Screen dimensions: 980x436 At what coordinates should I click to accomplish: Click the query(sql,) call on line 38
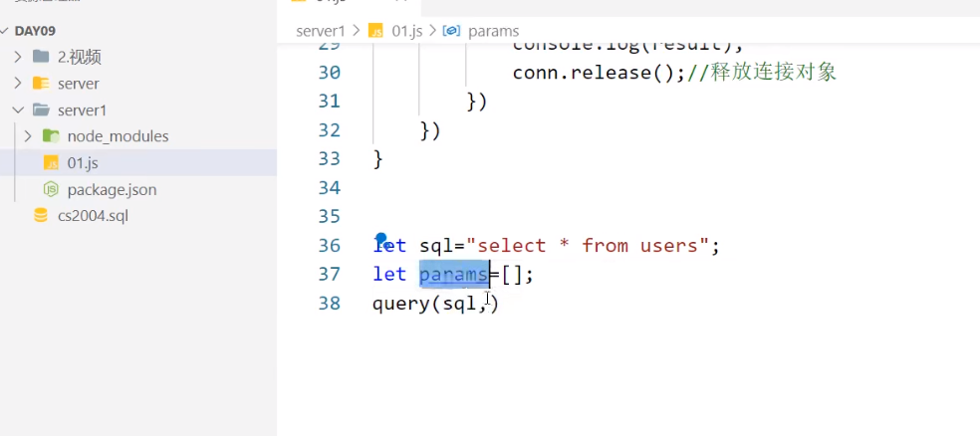pos(435,304)
